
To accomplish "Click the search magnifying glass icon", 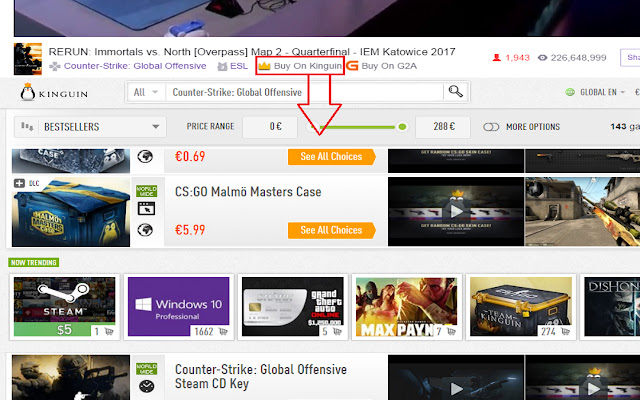I will coord(456,91).
